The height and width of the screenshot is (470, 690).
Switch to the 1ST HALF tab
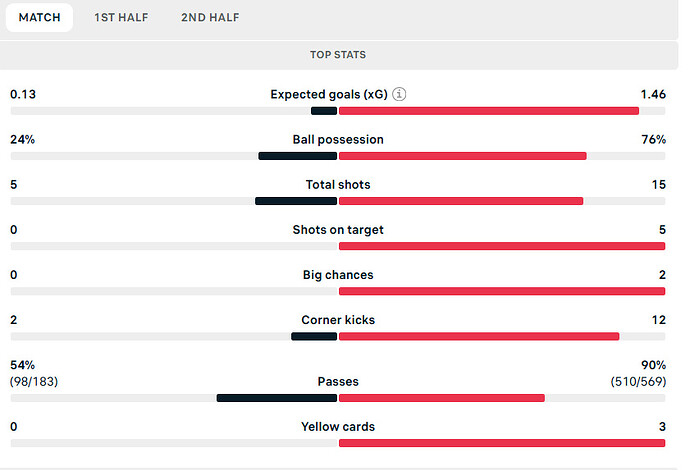click(x=121, y=18)
